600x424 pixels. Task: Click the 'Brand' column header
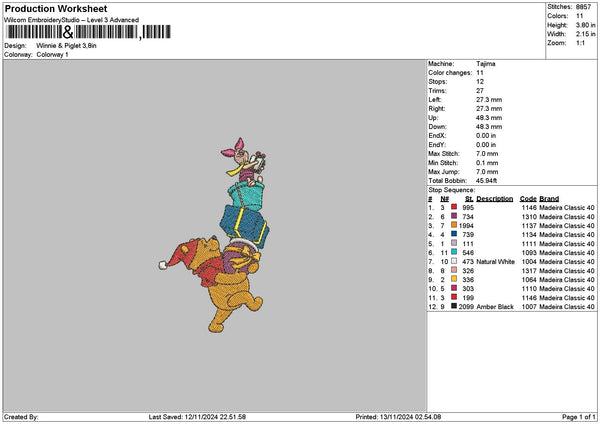click(549, 199)
